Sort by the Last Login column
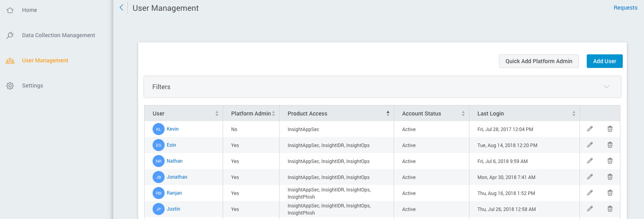This screenshot has width=644, height=219. tap(574, 113)
